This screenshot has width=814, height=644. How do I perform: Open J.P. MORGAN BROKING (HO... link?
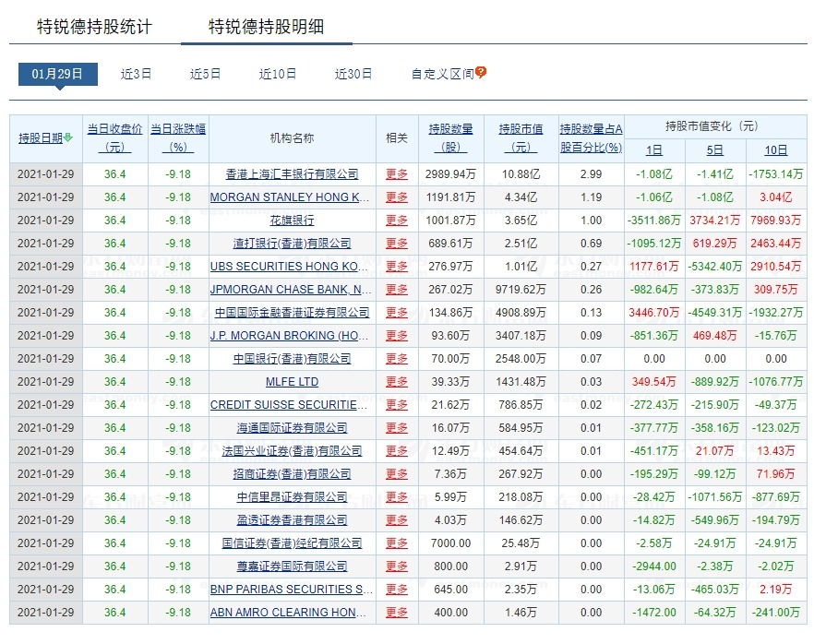pyautogui.click(x=289, y=336)
